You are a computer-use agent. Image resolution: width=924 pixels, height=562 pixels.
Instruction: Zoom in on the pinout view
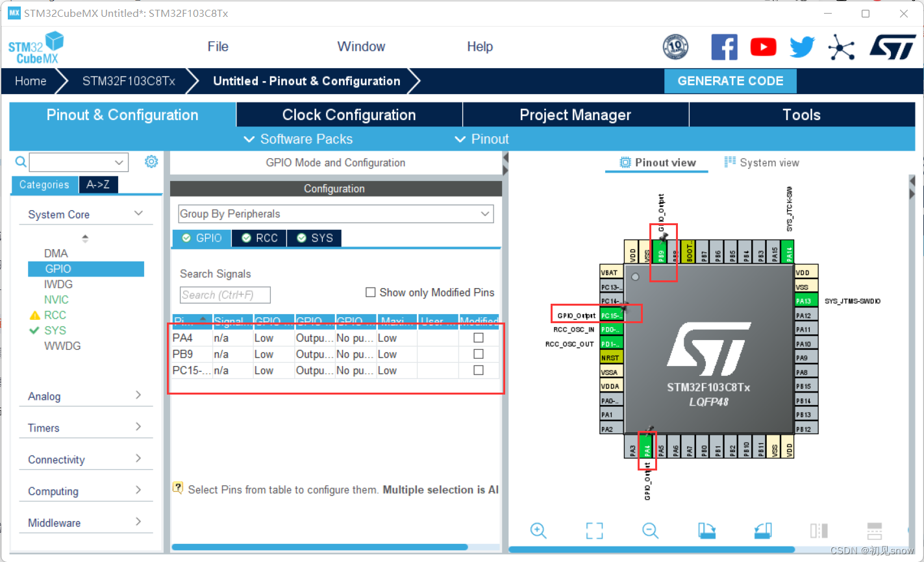click(538, 530)
